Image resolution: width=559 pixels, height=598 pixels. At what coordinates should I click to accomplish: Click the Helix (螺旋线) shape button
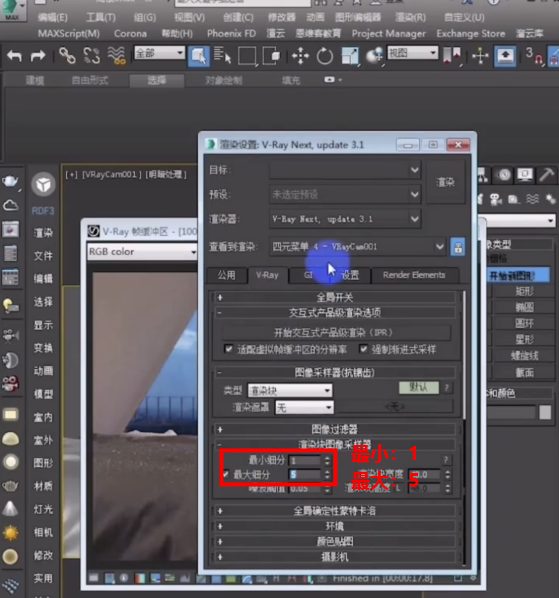click(x=524, y=356)
